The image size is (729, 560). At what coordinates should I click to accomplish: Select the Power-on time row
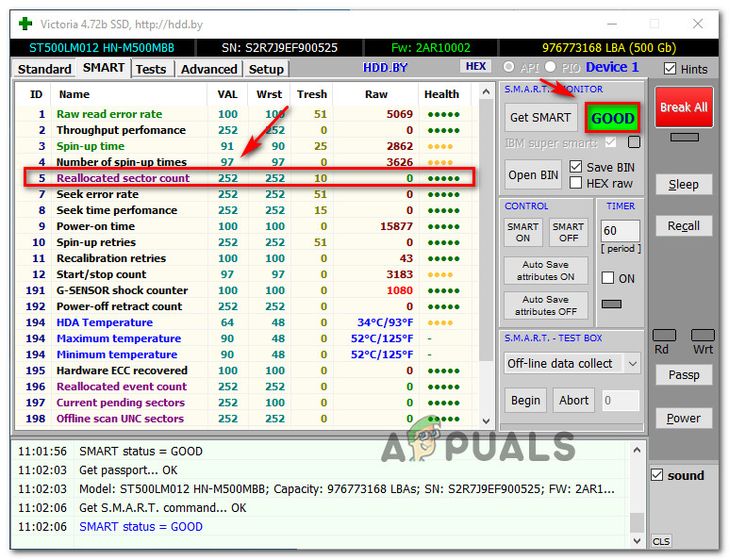coord(244,226)
